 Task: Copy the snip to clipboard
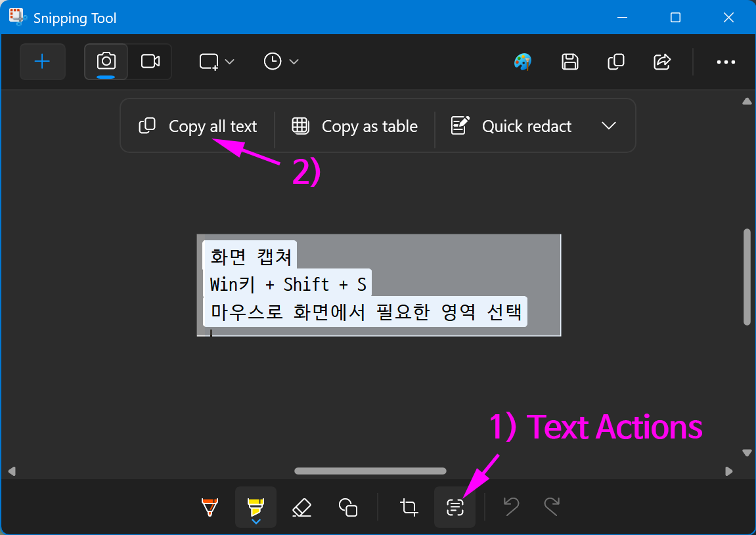[x=615, y=62]
